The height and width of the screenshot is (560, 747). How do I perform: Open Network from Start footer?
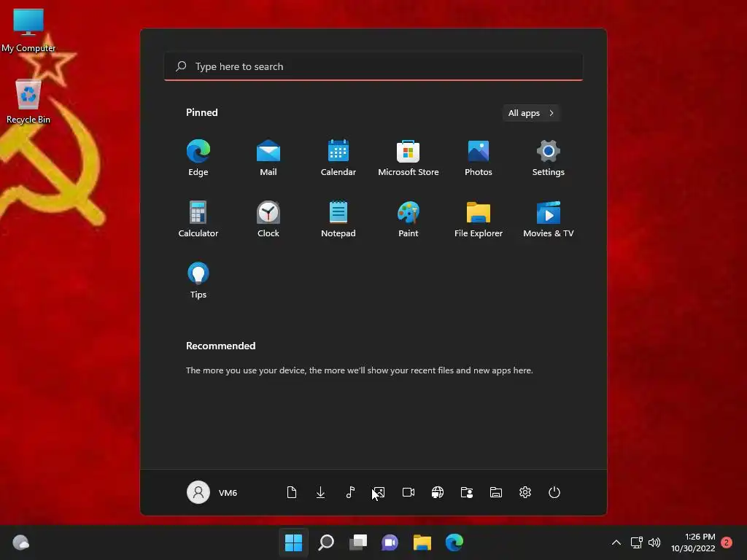pos(438,492)
